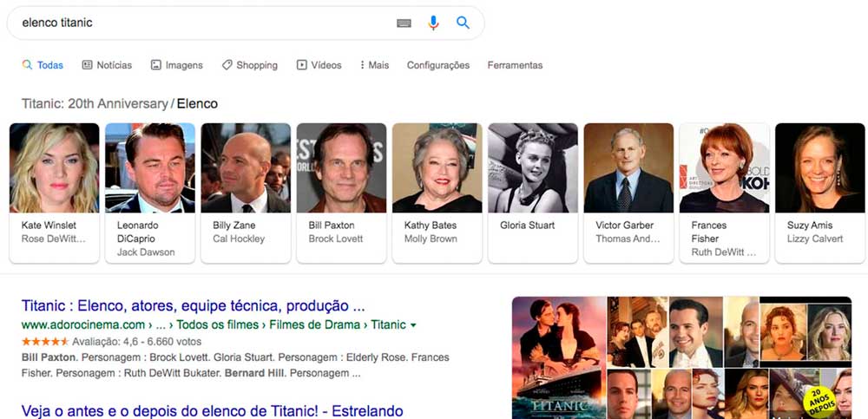Screen dimensions: 868x419
Task: Open Billy Zane's photo
Action: [246, 167]
